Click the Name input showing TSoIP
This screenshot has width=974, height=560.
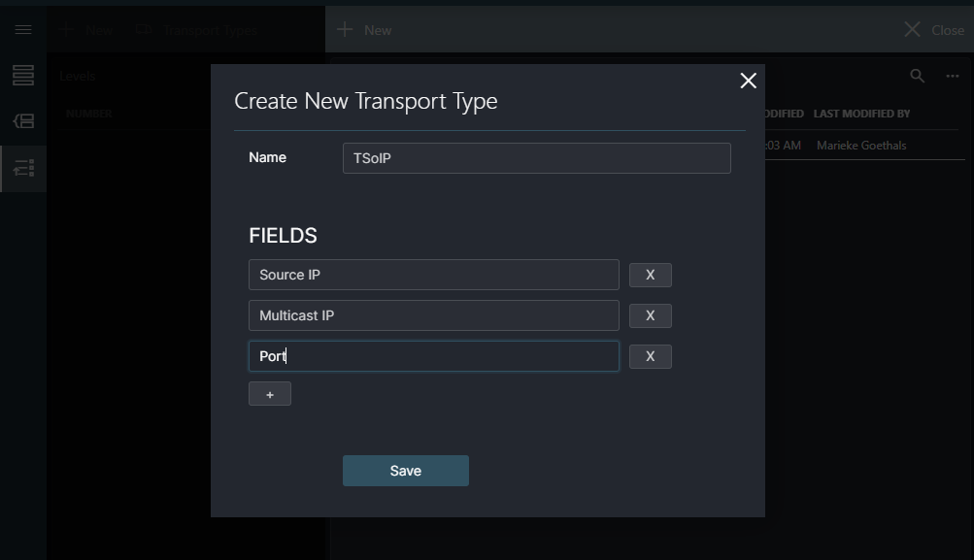(536, 157)
